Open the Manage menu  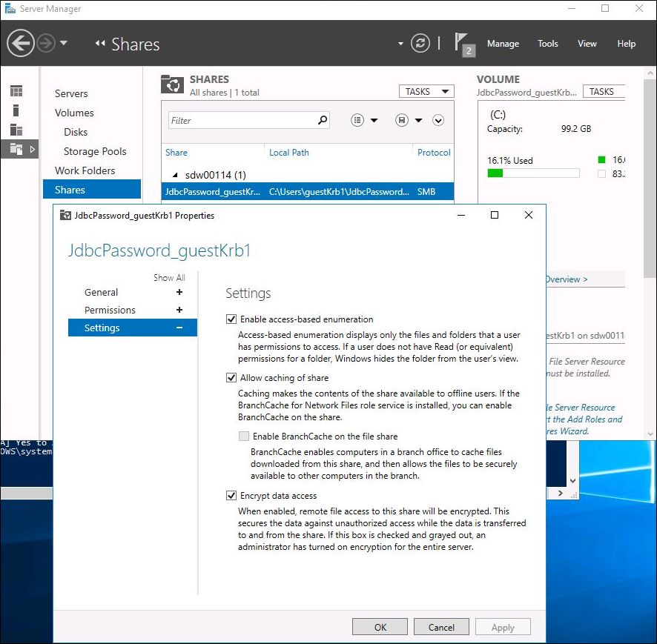503,44
